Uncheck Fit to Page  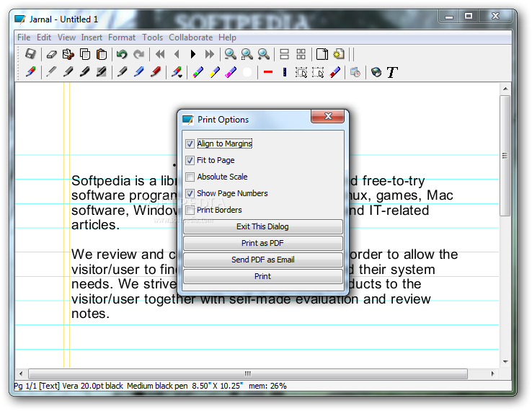point(190,160)
